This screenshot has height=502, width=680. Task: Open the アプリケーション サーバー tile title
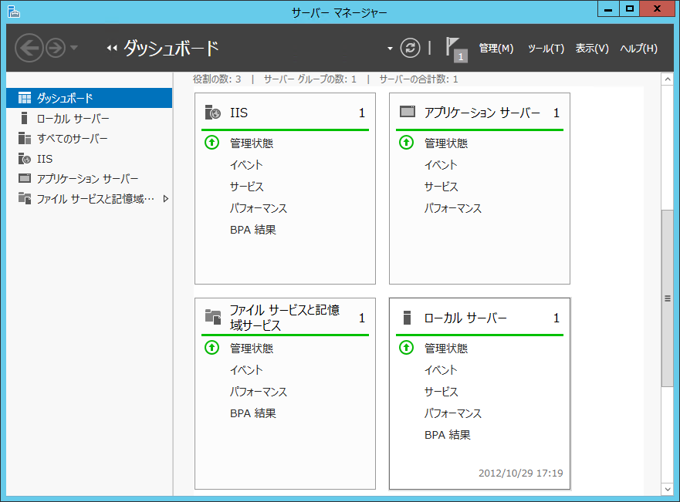[482, 113]
